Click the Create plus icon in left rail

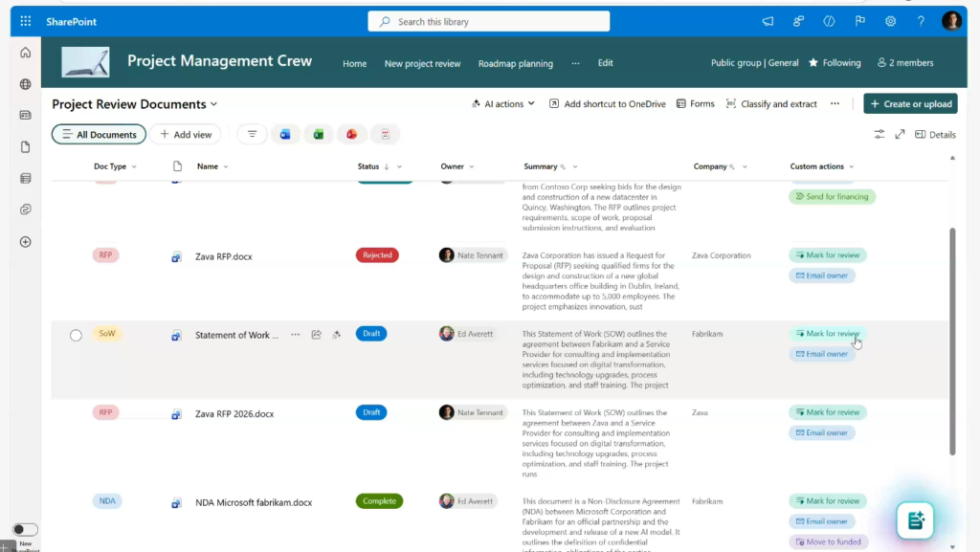pyautogui.click(x=26, y=242)
